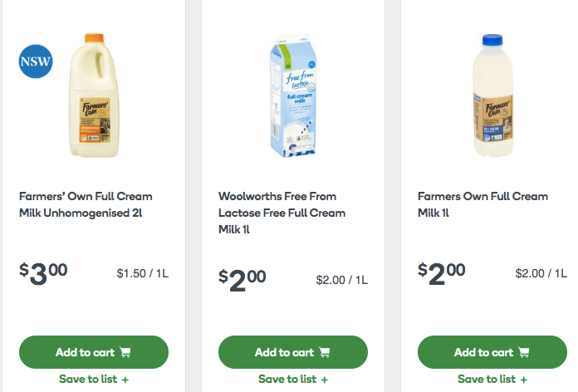Image resolution: width=578 pixels, height=392 pixels.
Task: Add Farmers' Own Unhomogenised 2l to cart
Action: click(x=93, y=352)
